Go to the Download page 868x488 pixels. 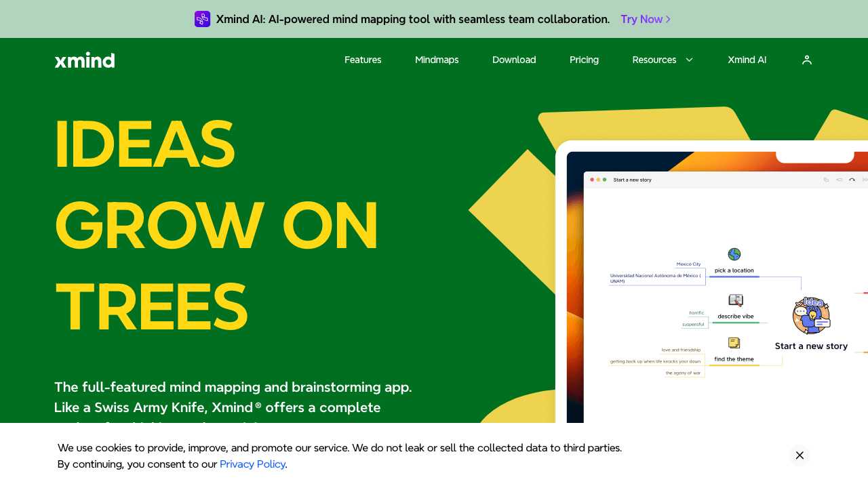point(514,60)
